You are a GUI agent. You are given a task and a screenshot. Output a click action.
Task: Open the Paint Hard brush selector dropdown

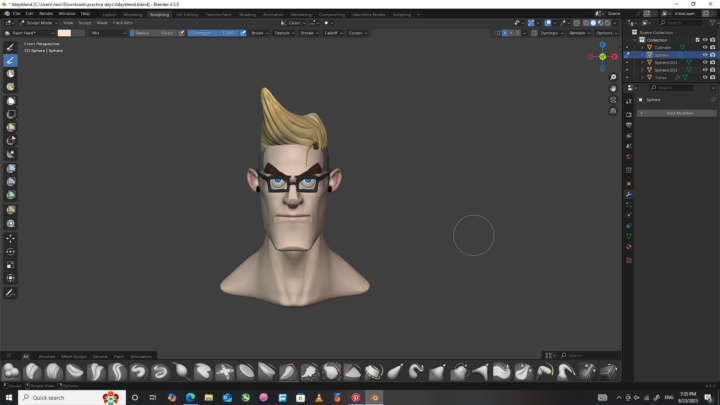29,33
